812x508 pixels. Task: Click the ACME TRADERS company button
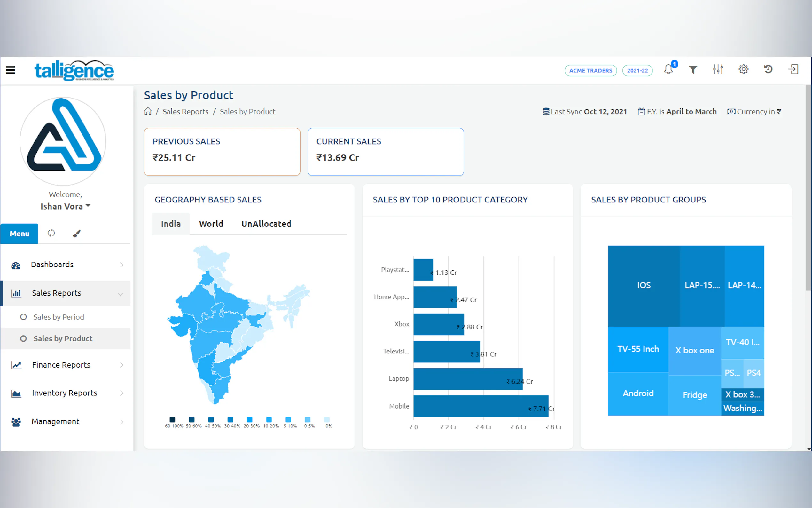[590, 71]
